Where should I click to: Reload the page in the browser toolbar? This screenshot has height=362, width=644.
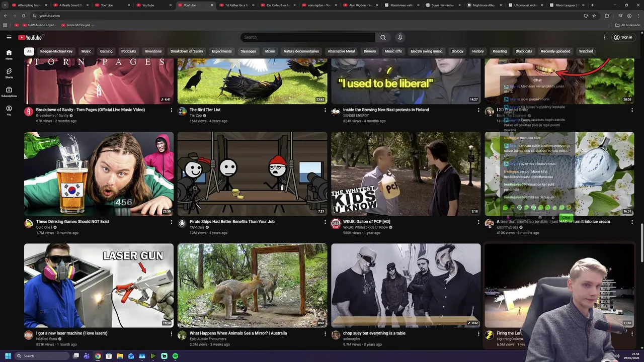(x=23, y=16)
